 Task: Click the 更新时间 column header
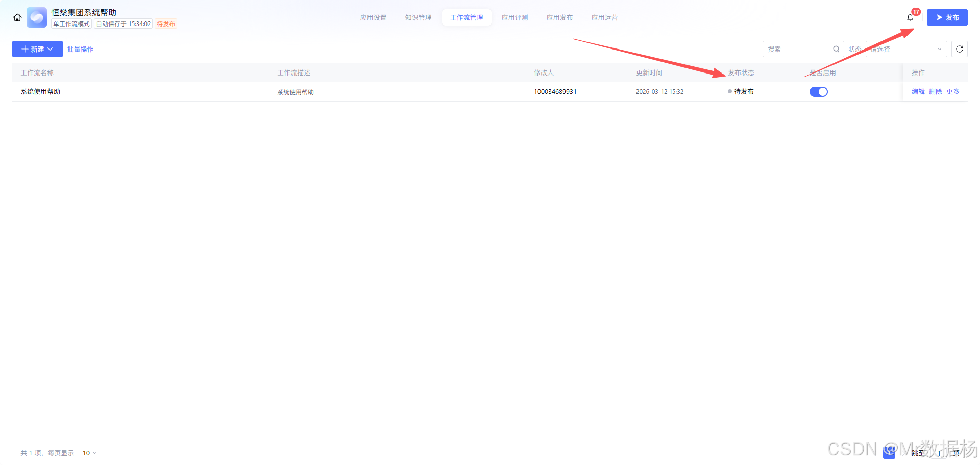649,72
